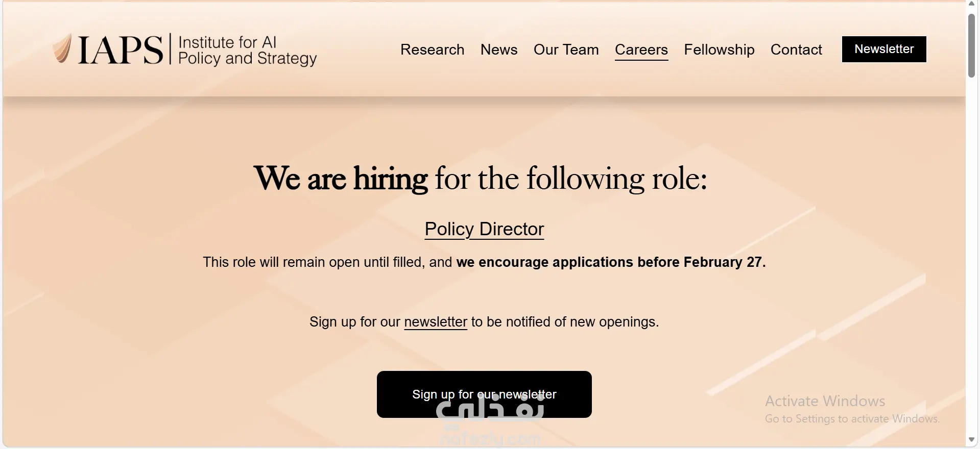The image size is (980, 449).
Task: Select the Careers navigation item
Action: pos(641,49)
